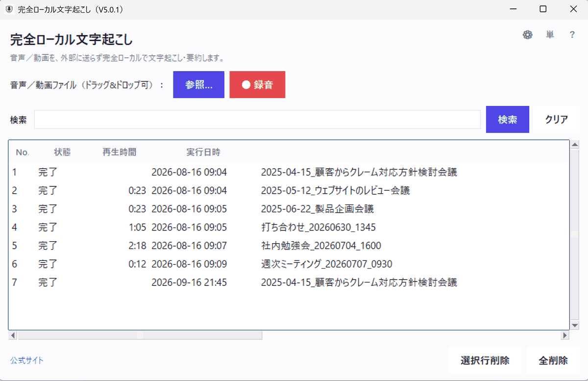Click the horizontal scrollbar left arrow
The height and width of the screenshot is (381, 588).
click(x=13, y=335)
